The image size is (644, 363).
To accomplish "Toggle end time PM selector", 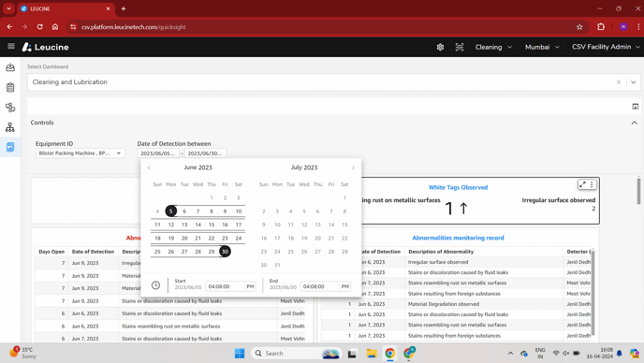I will tap(345, 286).
